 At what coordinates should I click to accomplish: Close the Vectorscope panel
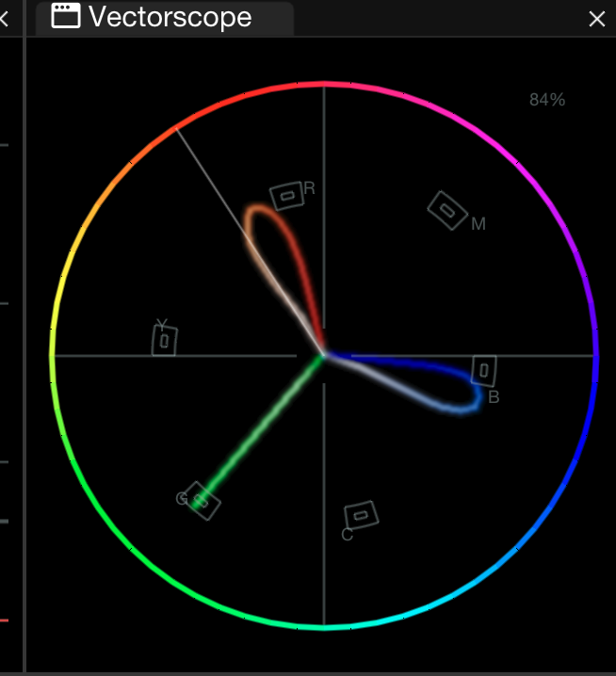(597, 19)
